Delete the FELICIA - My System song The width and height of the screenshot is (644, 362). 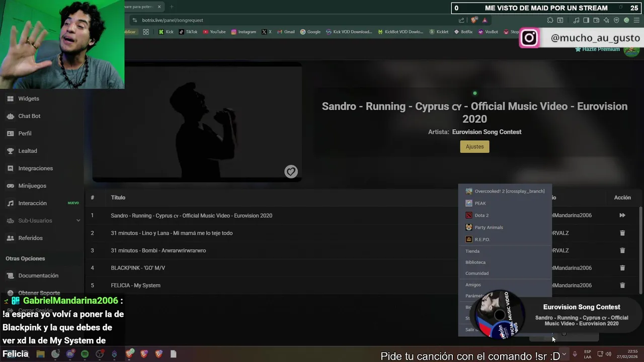click(x=622, y=285)
